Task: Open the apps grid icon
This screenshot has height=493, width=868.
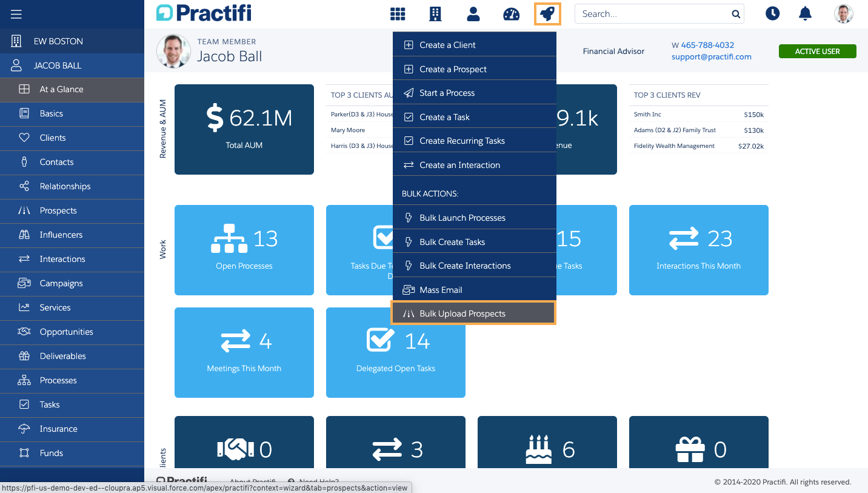Action: click(398, 14)
